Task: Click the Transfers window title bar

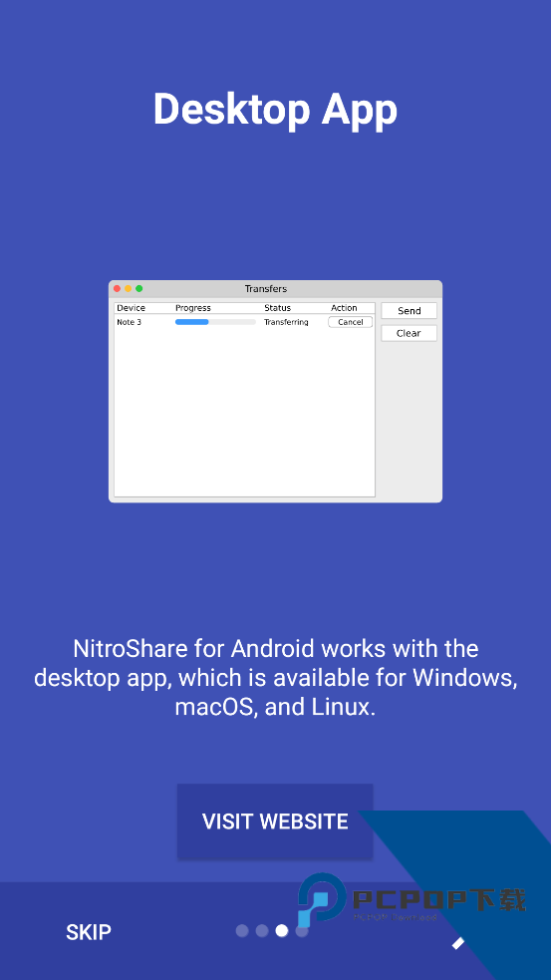Action: [x=275, y=289]
